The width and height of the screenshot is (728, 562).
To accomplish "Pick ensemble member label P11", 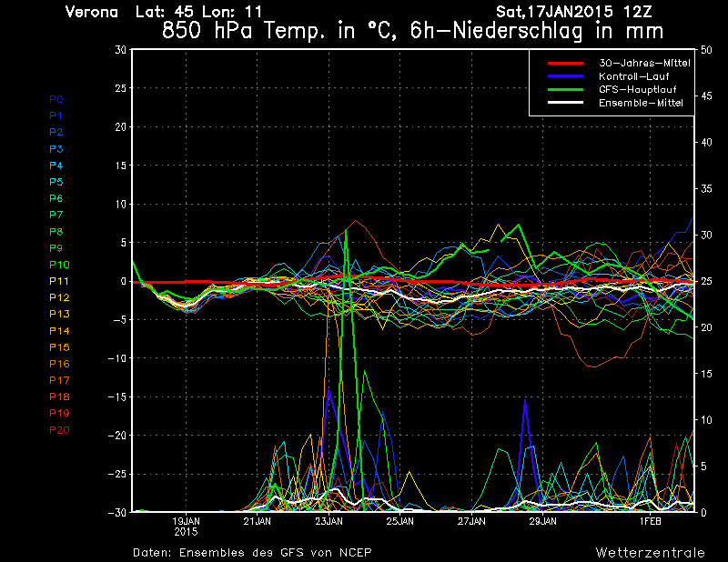I will [59, 281].
